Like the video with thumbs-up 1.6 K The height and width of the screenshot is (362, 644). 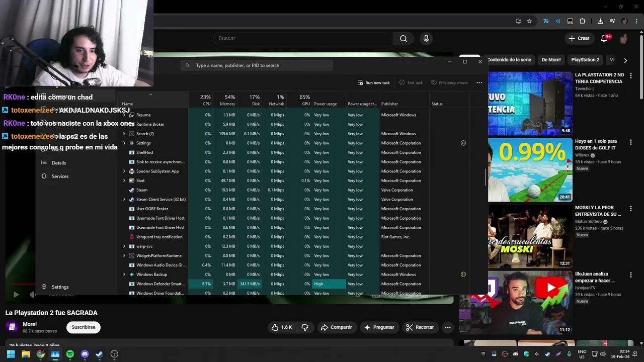(x=281, y=327)
